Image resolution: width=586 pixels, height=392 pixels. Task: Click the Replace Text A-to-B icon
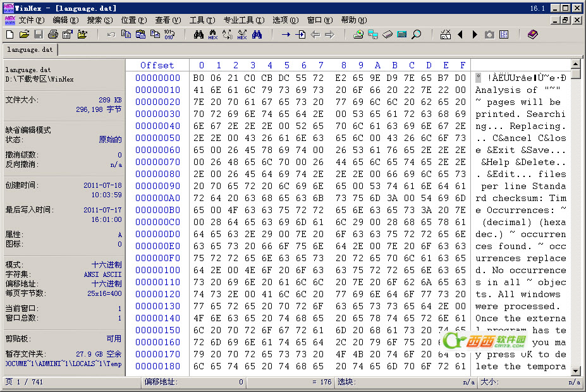click(228, 35)
